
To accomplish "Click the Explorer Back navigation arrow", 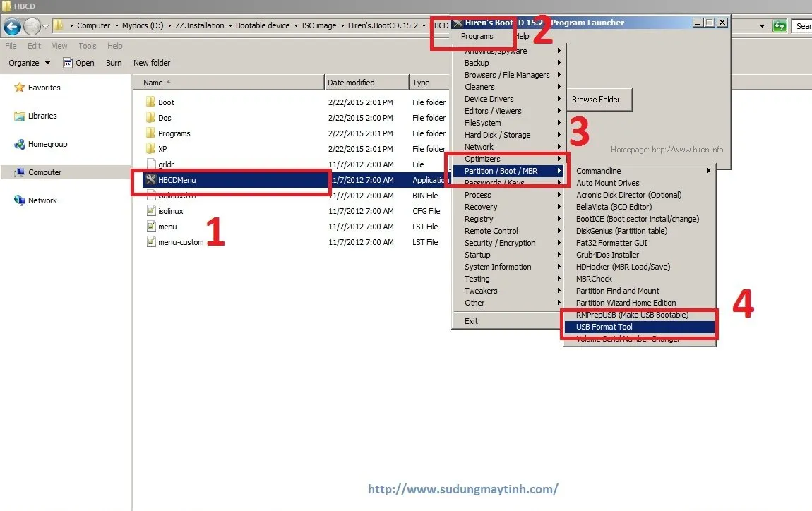I will coord(13,26).
